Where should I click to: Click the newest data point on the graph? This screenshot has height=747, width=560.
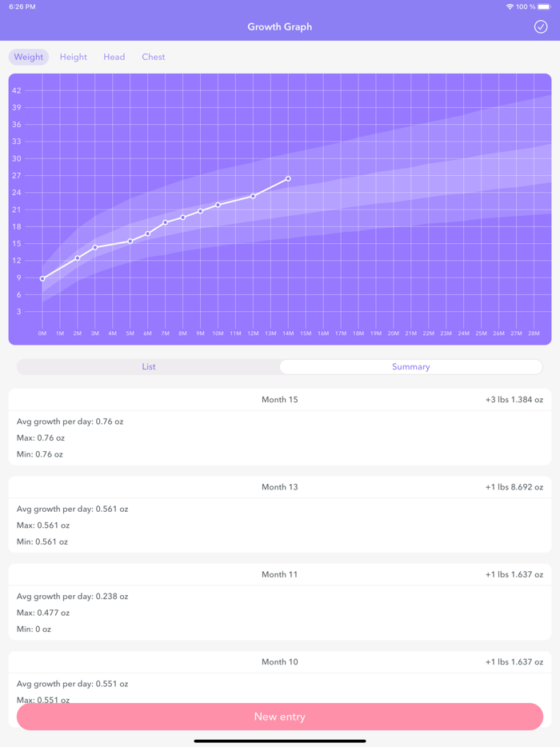point(288,178)
